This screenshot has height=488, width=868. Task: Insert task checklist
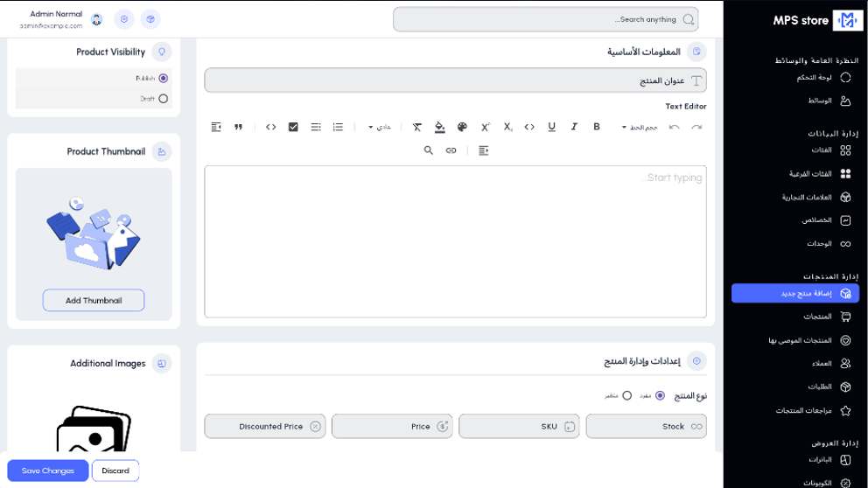click(293, 127)
